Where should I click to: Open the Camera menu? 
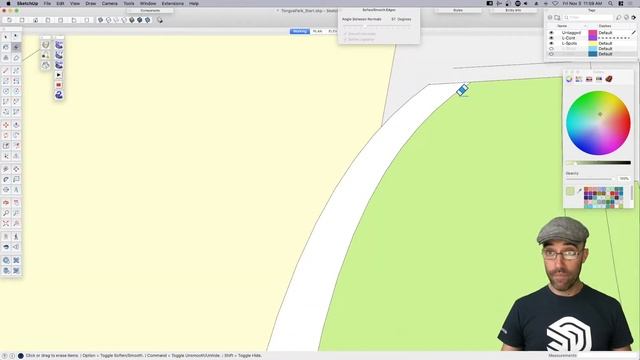[x=109, y=3]
